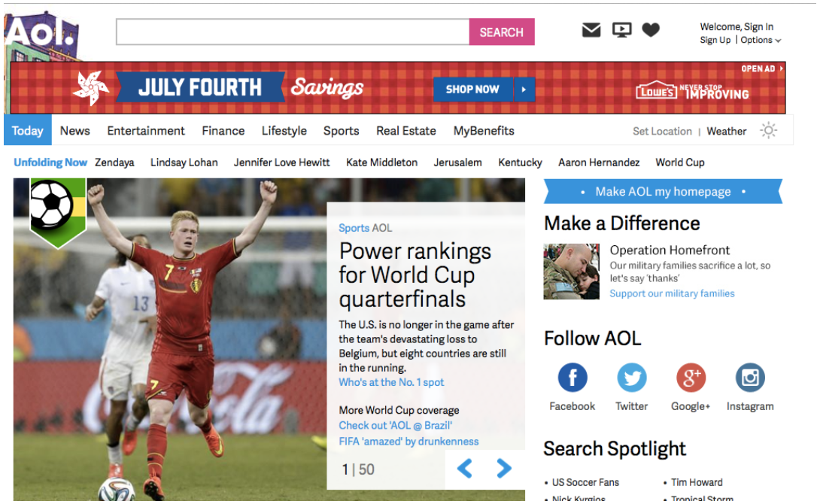Click the sun weather icon
The width and height of the screenshot is (817, 504).
click(x=769, y=130)
